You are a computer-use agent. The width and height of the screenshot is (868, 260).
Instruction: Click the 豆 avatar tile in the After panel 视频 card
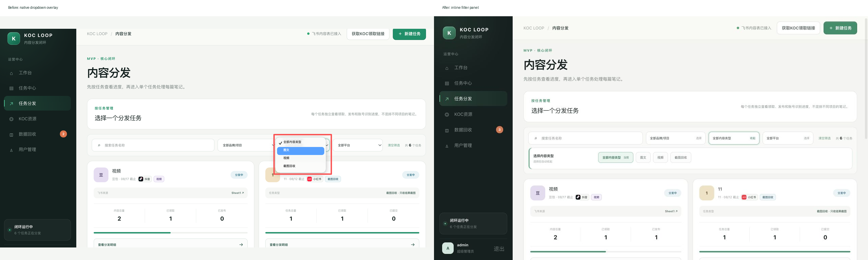pos(538,193)
